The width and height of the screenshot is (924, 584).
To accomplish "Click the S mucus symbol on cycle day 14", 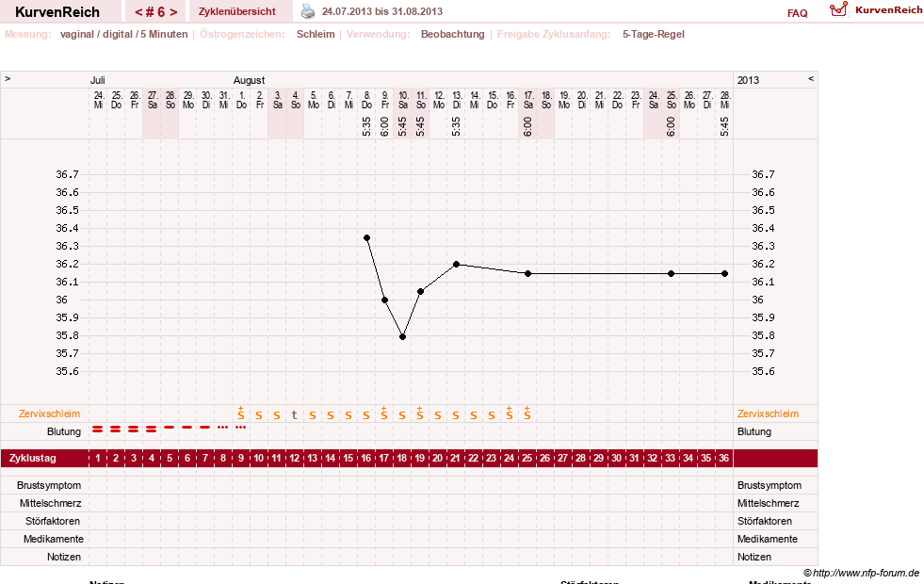I will tap(331, 415).
